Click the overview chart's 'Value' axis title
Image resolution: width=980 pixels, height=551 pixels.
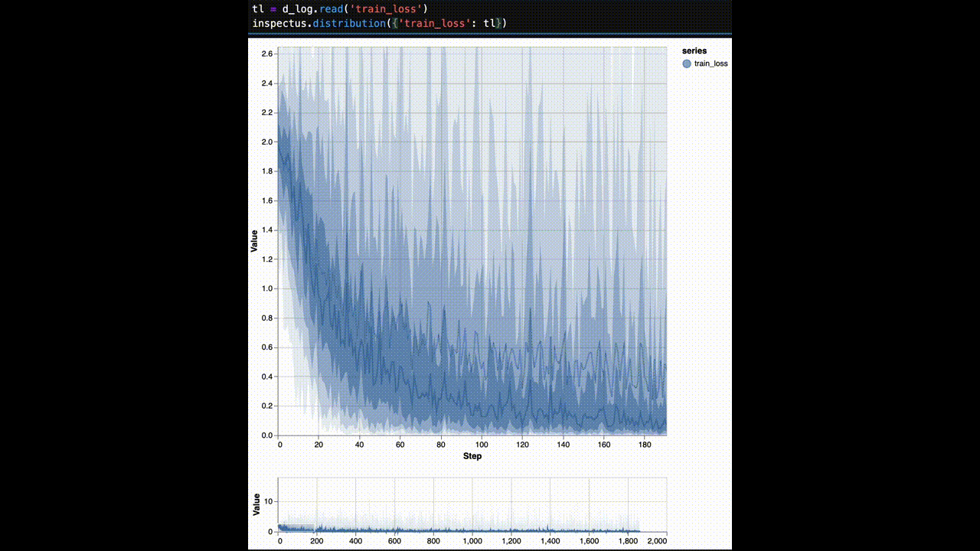point(254,505)
